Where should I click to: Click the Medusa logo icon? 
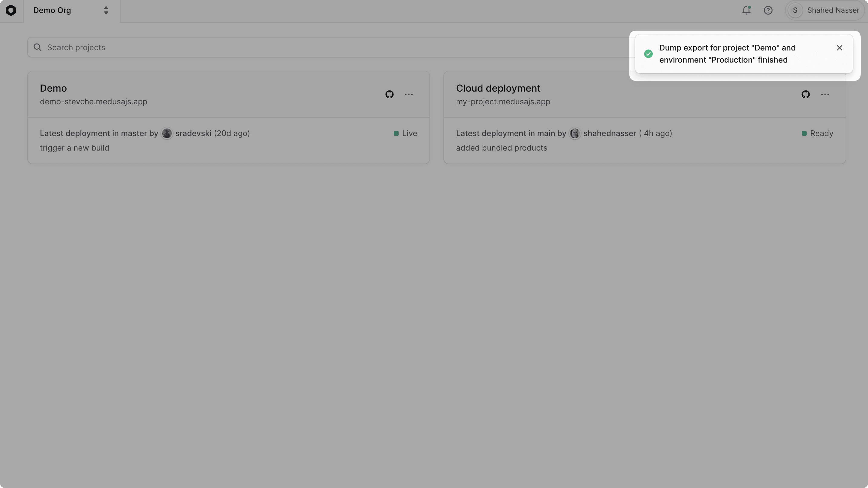pyautogui.click(x=11, y=11)
